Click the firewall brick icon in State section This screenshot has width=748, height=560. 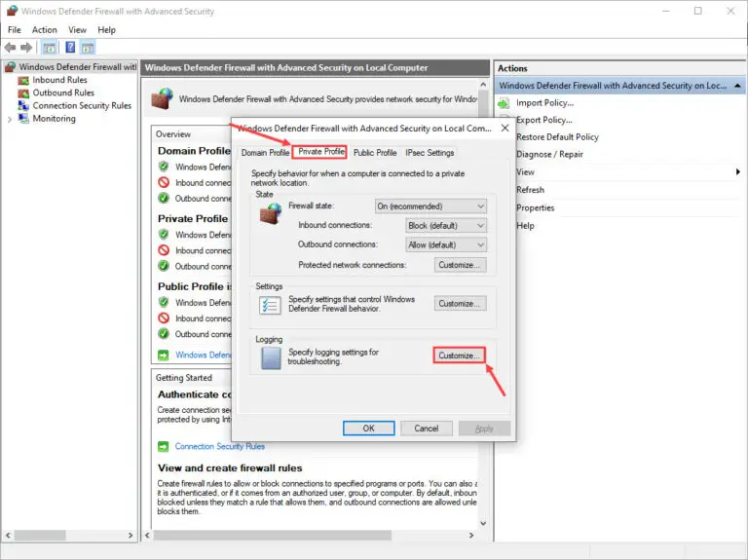pyautogui.click(x=271, y=213)
